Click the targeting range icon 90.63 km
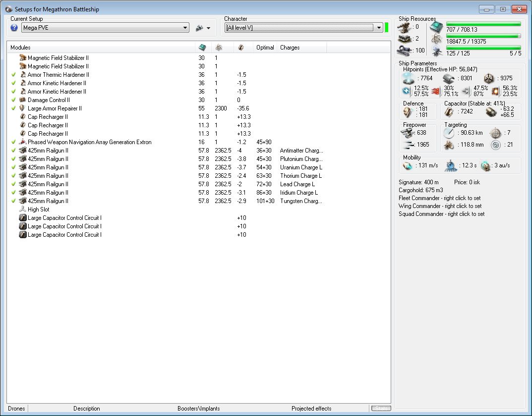This screenshot has width=532, height=416. [x=449, y=133]
